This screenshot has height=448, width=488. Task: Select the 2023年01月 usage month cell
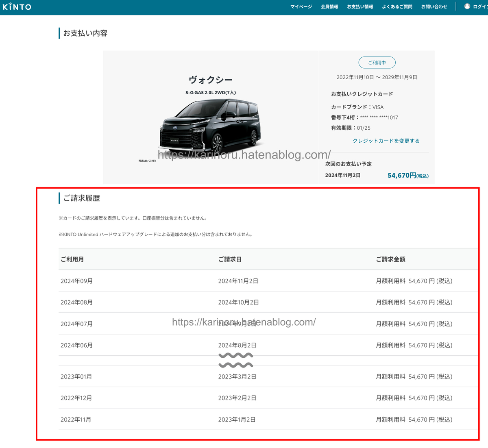tap(76, 377)
